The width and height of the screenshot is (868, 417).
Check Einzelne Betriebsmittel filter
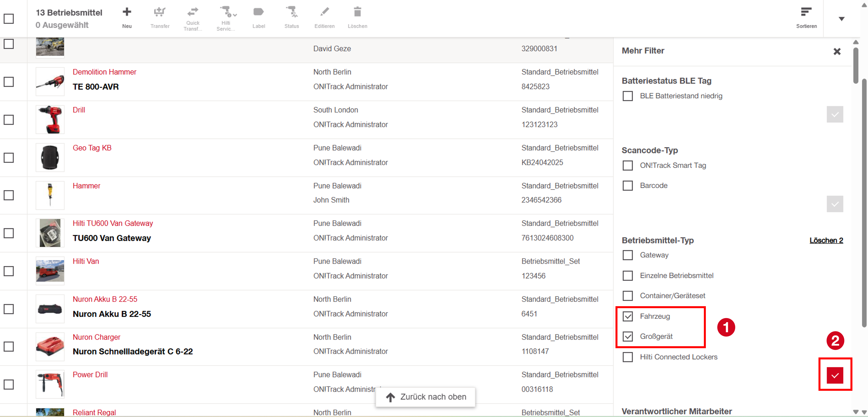pos(628,275)
